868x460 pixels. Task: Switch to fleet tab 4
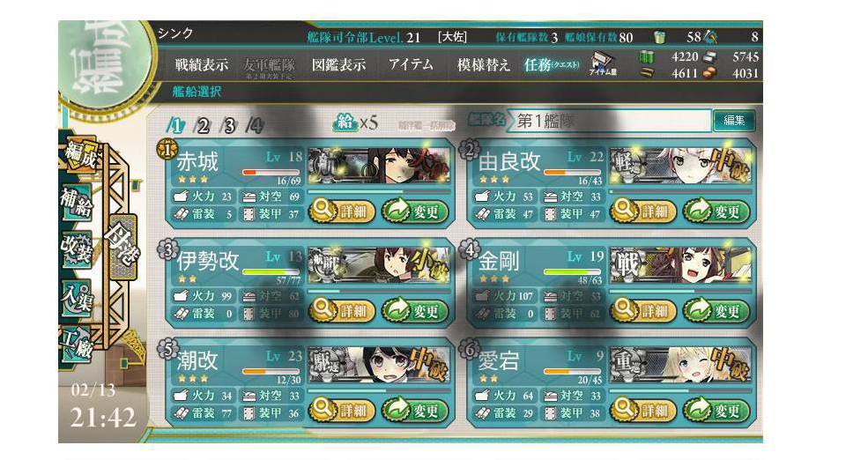pos(254,126)
